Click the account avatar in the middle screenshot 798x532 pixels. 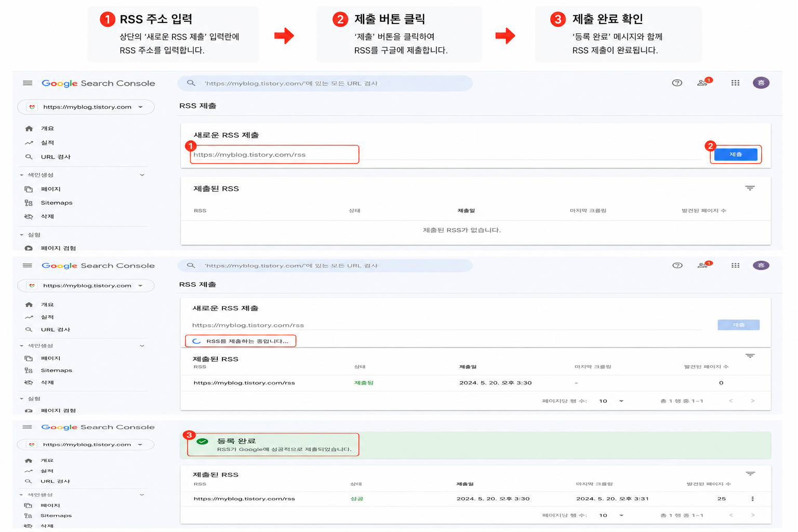click(761, 265)
